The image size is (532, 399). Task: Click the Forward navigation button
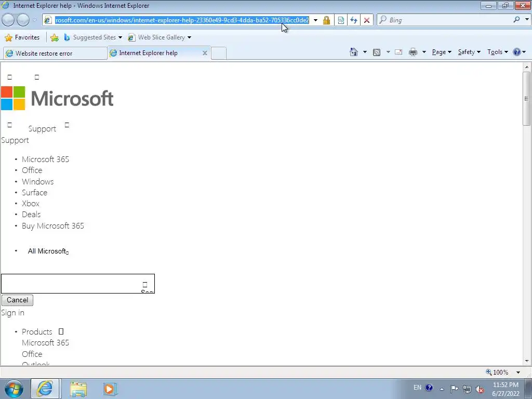point(23,20)
